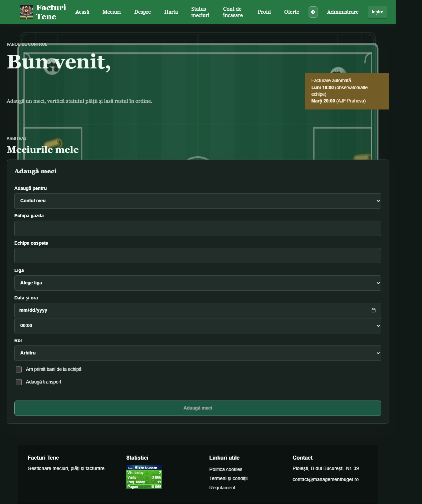Viewport: 422px width, 504px height.
Task: Check 'Am primit bani de la echipă'
Action: pyautogui.click(x=19, y=369)
